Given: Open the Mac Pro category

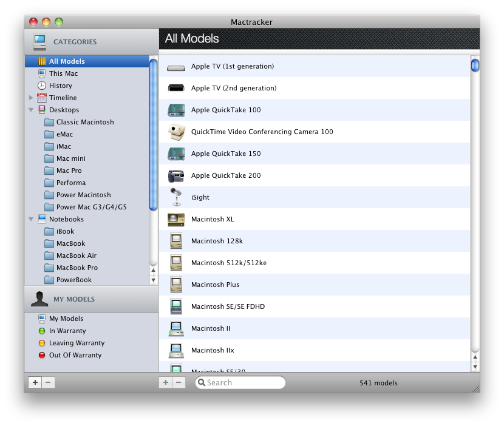Looking at the screenshot, I should point(87,171).
